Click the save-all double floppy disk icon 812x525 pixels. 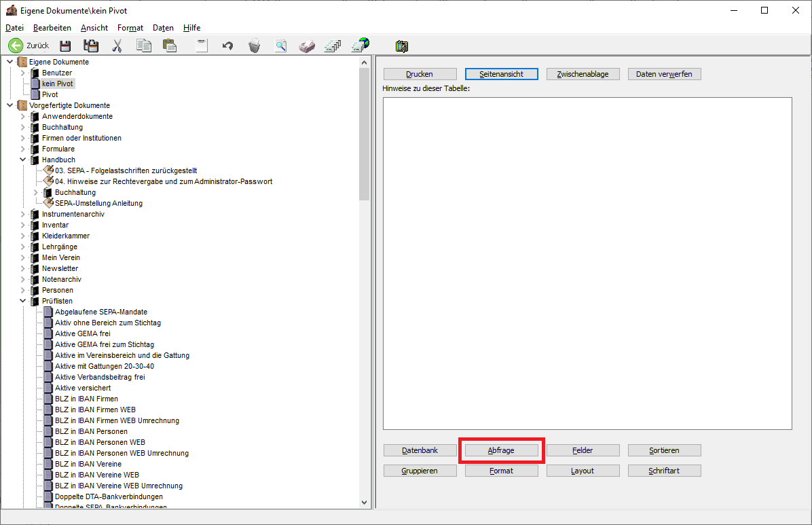click(91, 46)
